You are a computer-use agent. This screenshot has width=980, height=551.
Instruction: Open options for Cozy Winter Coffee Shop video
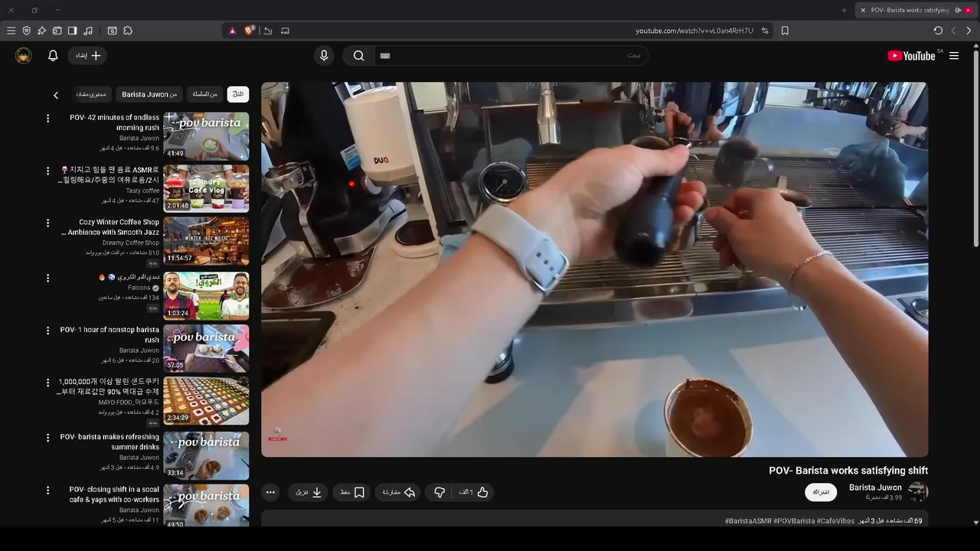[x=47, y=223]
